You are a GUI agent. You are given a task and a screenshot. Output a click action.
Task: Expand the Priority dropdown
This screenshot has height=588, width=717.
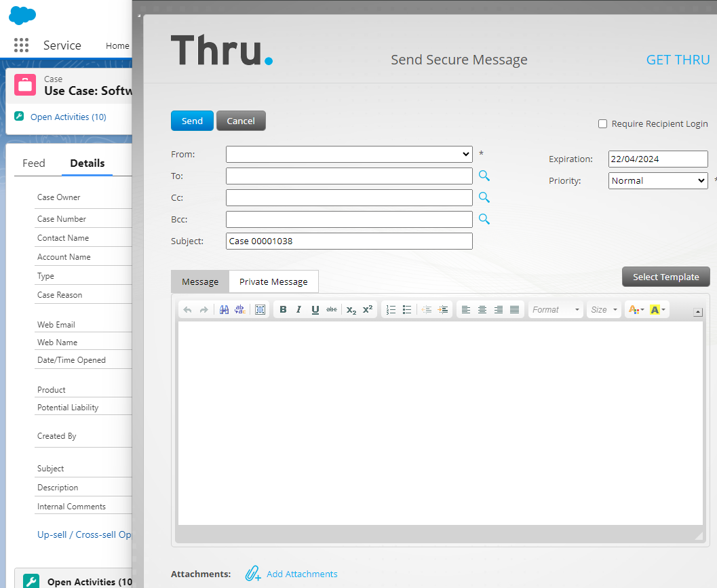[x=657, y=181]
